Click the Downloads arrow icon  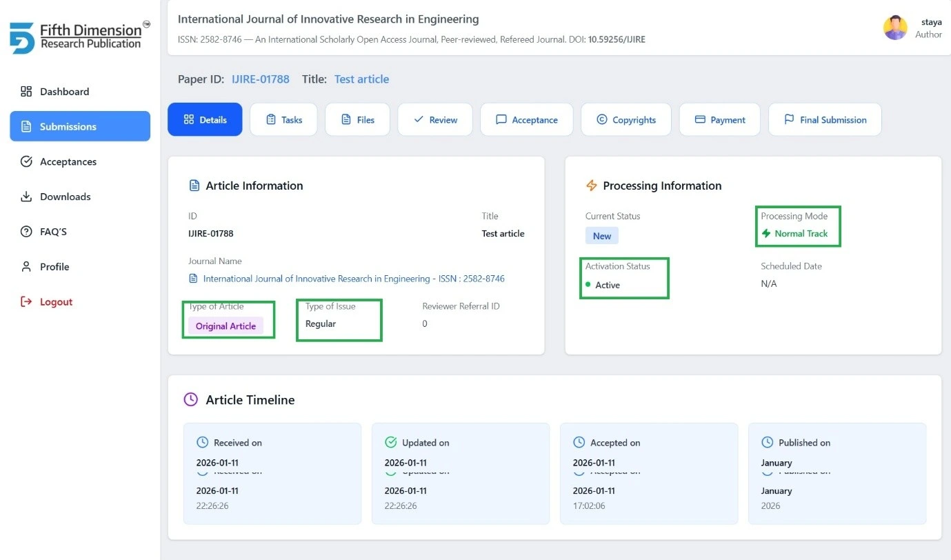pyautogui.click(x=26, y=197)
